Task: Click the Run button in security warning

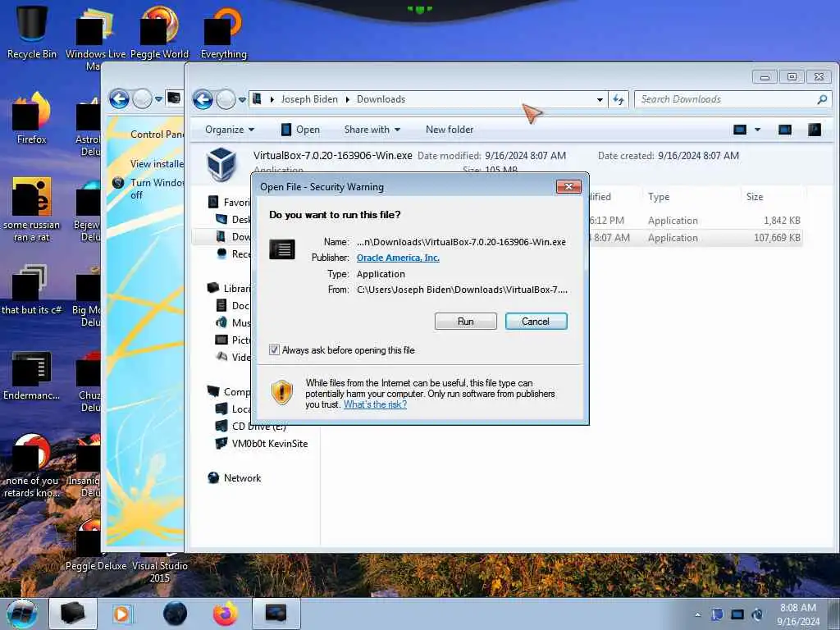Action: (466, 322)
